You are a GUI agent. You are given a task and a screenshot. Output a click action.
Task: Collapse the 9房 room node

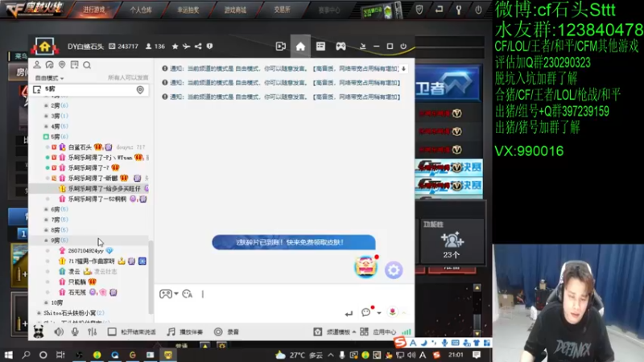[47, 240]
